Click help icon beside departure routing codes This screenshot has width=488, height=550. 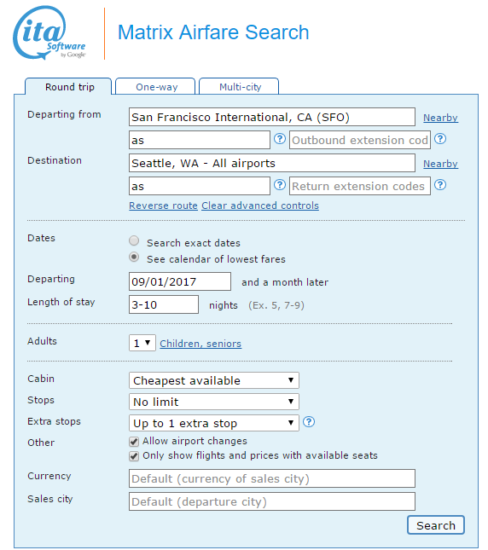coord(280,139)
